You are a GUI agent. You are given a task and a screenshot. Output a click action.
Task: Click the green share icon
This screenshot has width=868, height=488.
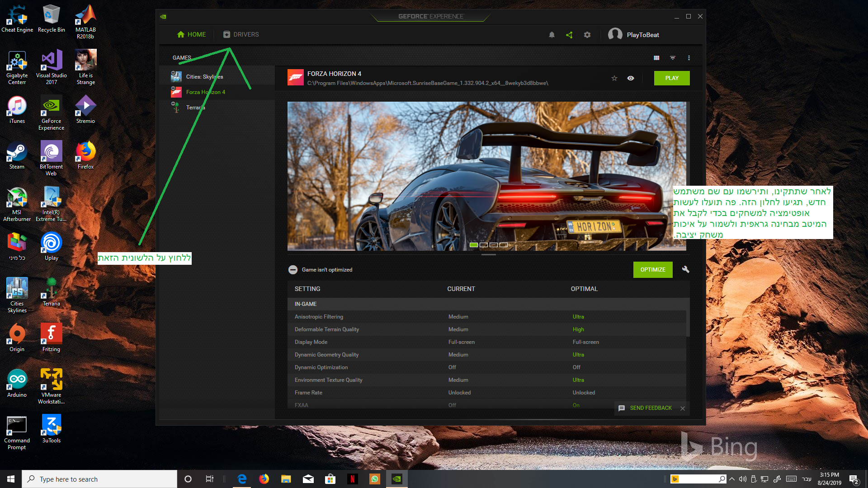pos(569,35)
